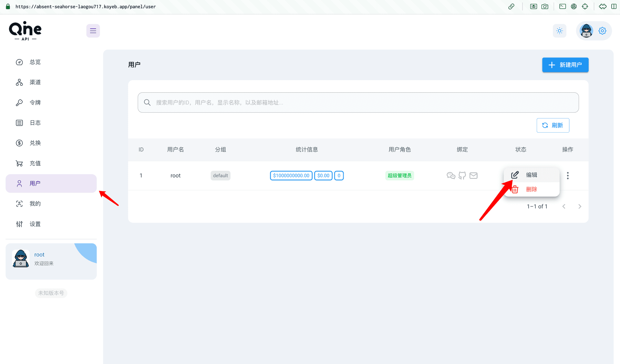Click the browser globe icon
620x364 pixels.
click(574, 6)
